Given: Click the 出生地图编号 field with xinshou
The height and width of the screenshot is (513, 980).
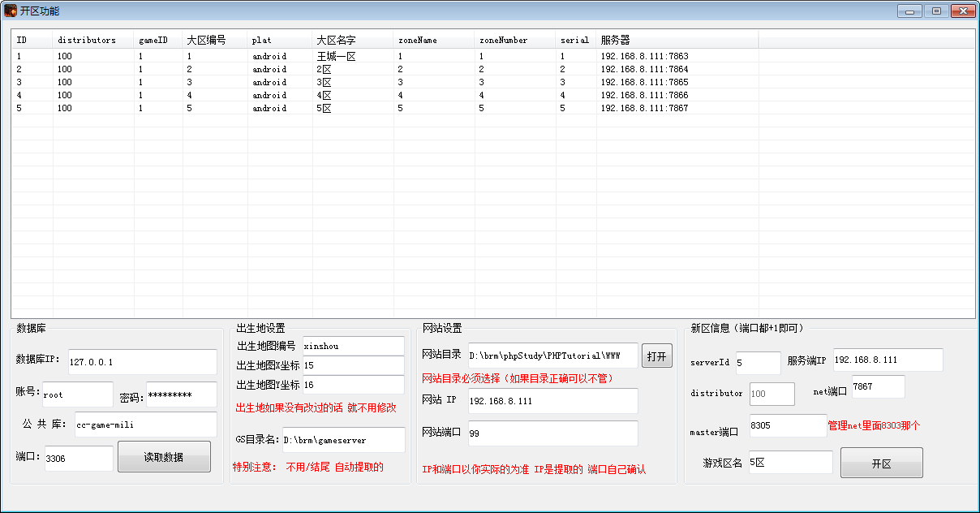Looking at the screenshot, I should [x=353, y=346].
